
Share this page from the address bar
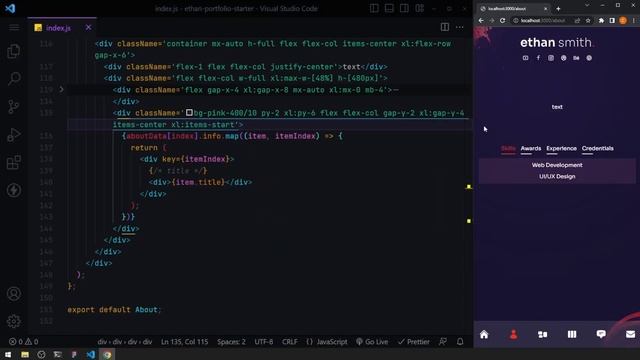point(577,20)
